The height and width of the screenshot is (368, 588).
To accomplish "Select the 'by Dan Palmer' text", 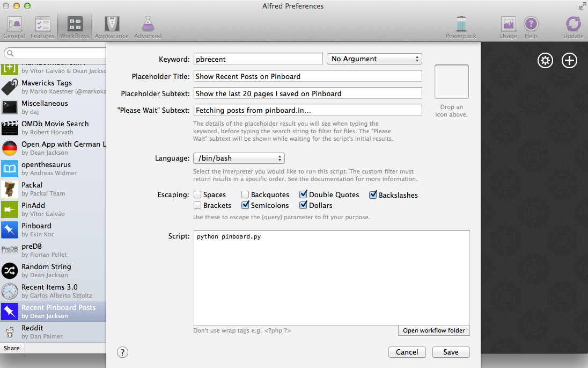I will click(42, 336).
